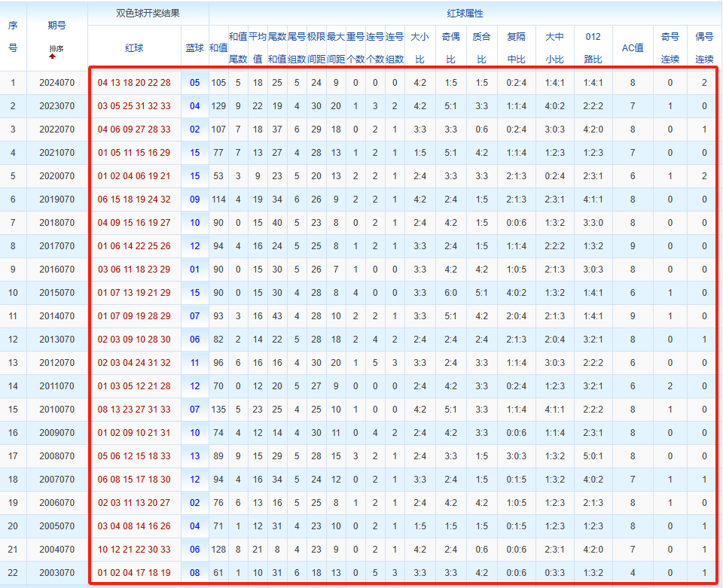This screenshot has height=588, width=723.
Task: Click red balls 01 05 11 15 16 29
Action: coord(134,153)
